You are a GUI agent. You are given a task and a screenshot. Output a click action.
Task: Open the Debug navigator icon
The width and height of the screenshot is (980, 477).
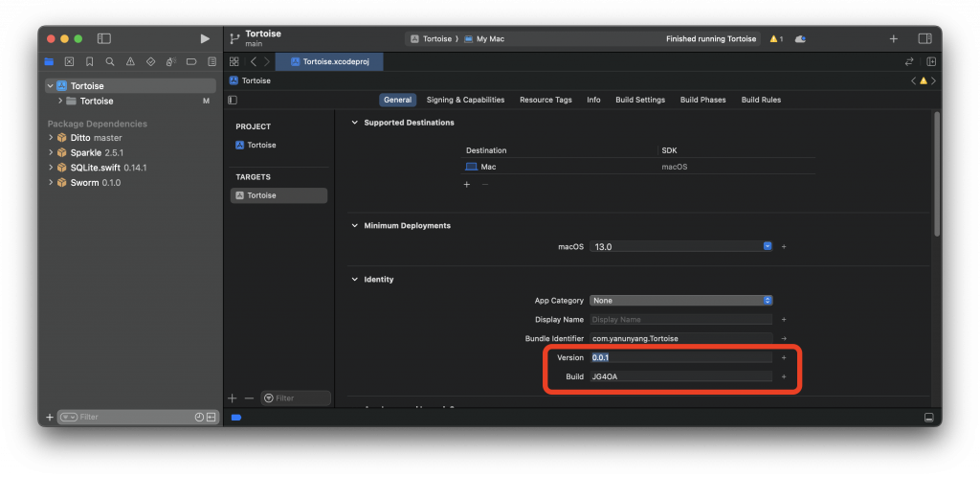tap(171, 62)
